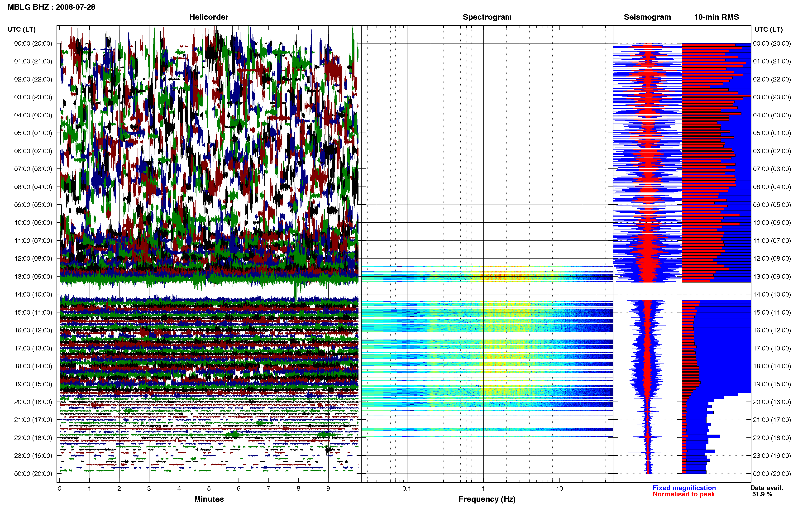Click helicorder minute tick label '7'
This screenshot has height=508, width=812.
pos(268,489)
